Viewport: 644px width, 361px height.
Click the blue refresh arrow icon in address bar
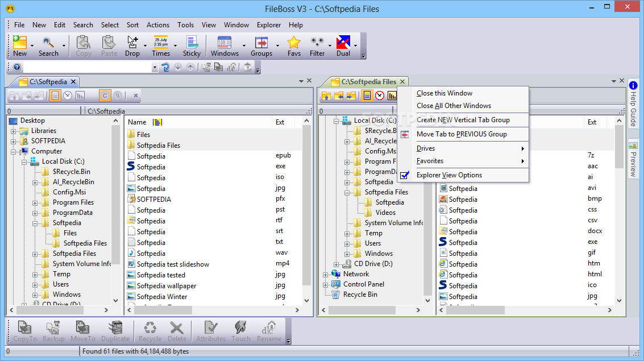165,67
